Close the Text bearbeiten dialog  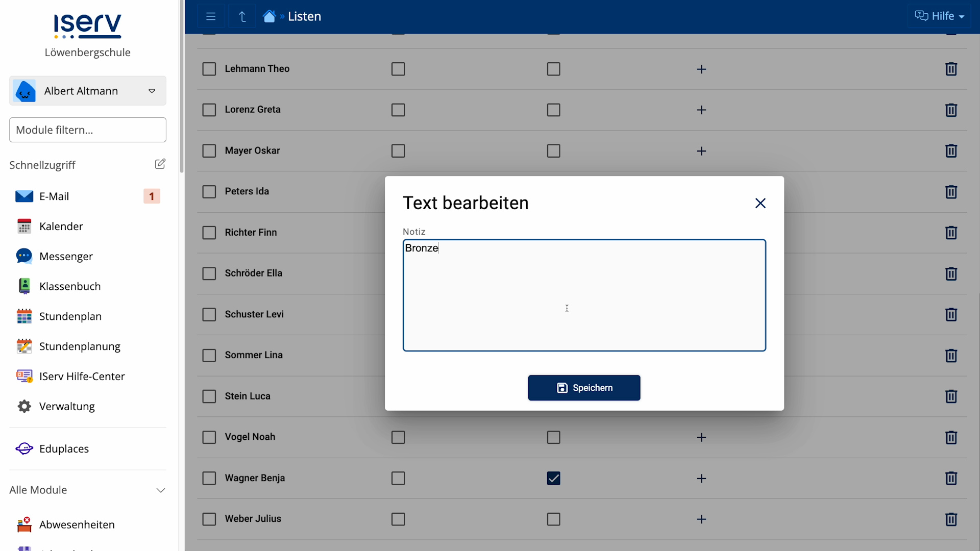[x=760, y=203]
